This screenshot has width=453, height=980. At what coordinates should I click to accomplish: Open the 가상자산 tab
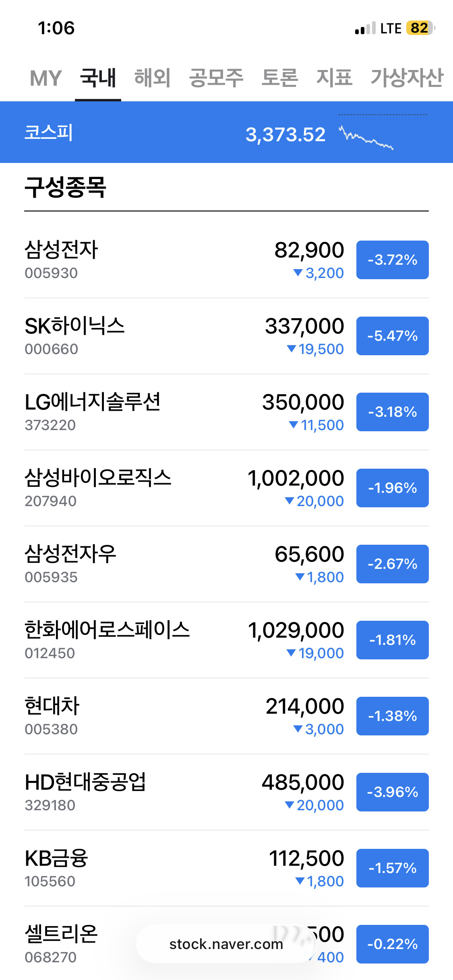coord(407,78)
